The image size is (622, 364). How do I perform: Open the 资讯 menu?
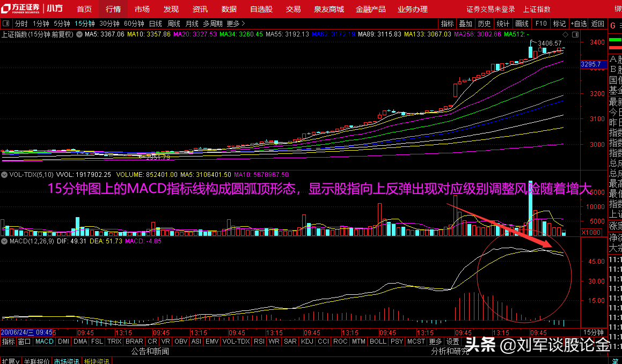pyautogui.click(x=200, y=9)
